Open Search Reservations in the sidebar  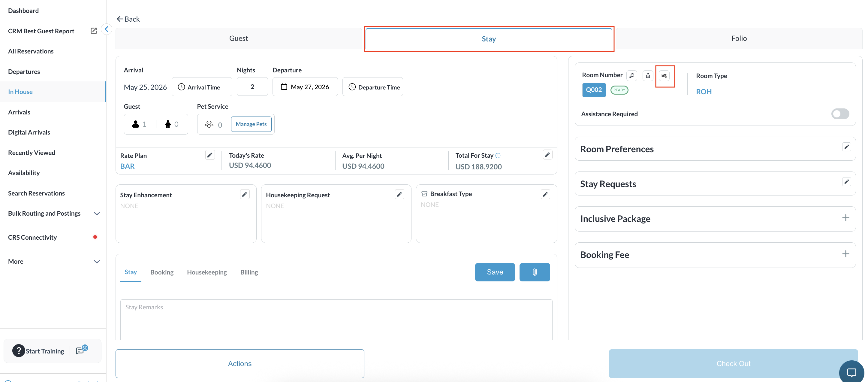coord(36,193)
